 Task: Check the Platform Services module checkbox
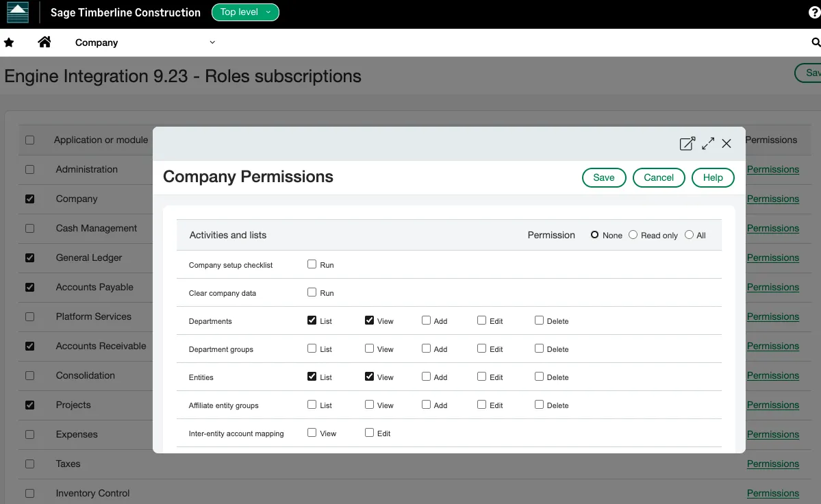coord(30,316)
